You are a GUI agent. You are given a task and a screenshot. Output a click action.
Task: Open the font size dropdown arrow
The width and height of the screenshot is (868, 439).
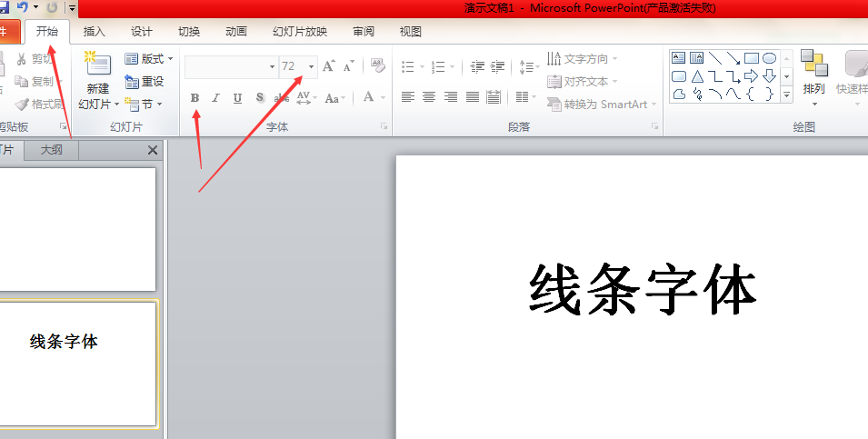[311, 67]
